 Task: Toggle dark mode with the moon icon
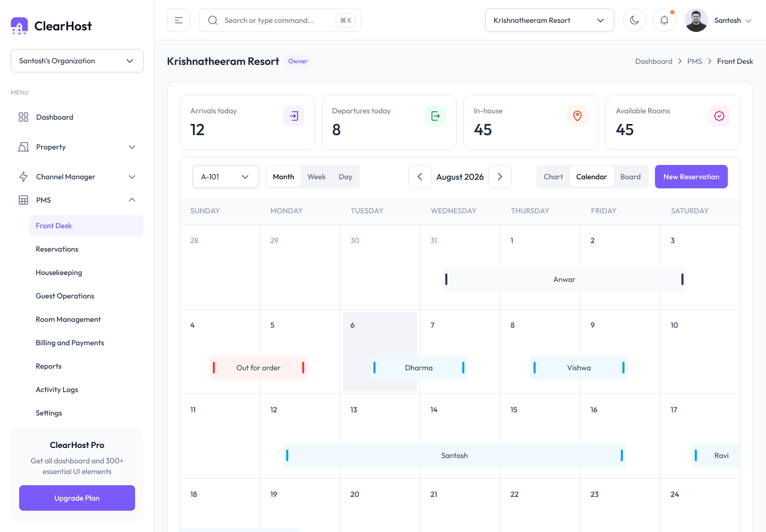click(x=634, y=20)
